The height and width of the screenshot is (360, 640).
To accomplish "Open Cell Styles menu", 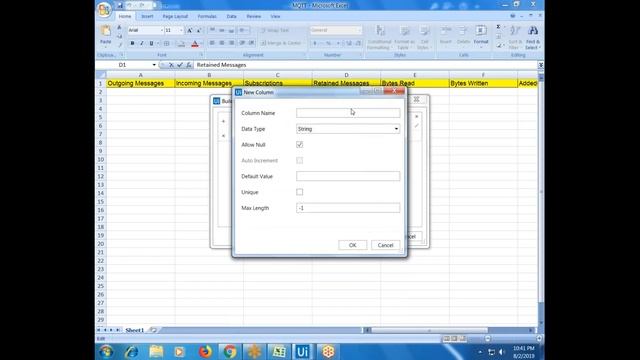I will 424,37.
